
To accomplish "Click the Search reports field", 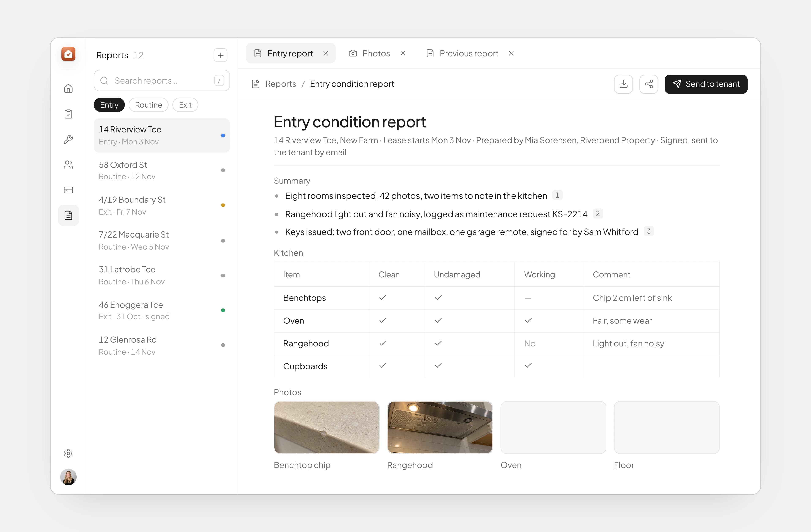I will click(x=162, y=81).
